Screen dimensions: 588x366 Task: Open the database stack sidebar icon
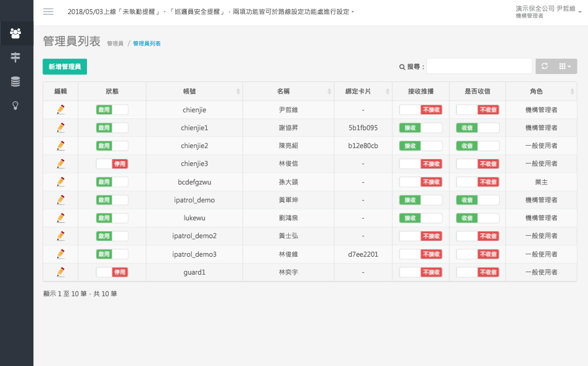16,81
